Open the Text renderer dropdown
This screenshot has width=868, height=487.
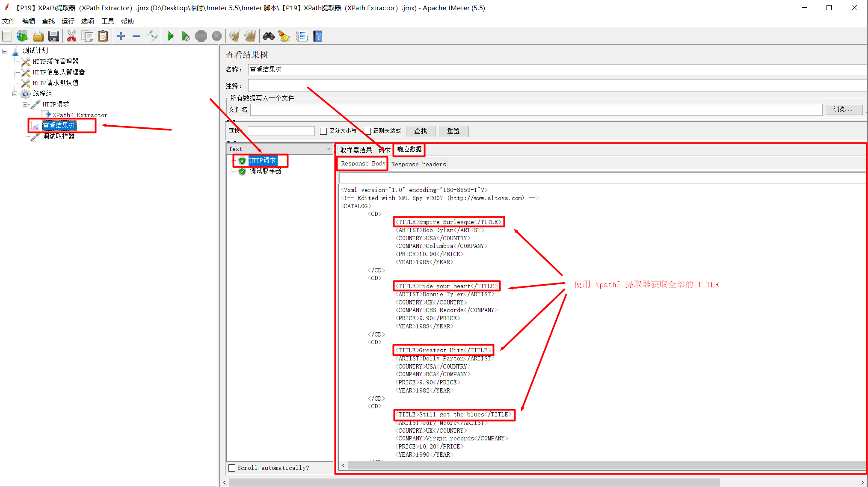329,149
